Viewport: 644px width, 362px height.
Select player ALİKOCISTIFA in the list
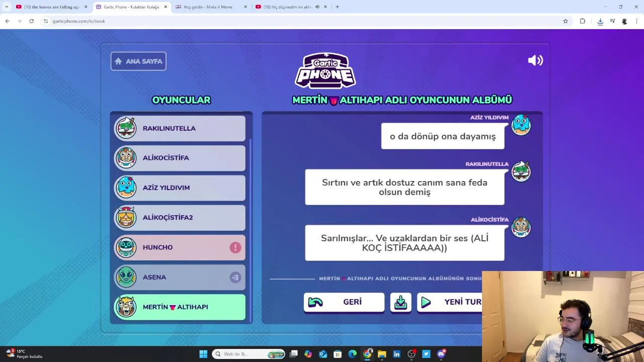tap(180, 158)
